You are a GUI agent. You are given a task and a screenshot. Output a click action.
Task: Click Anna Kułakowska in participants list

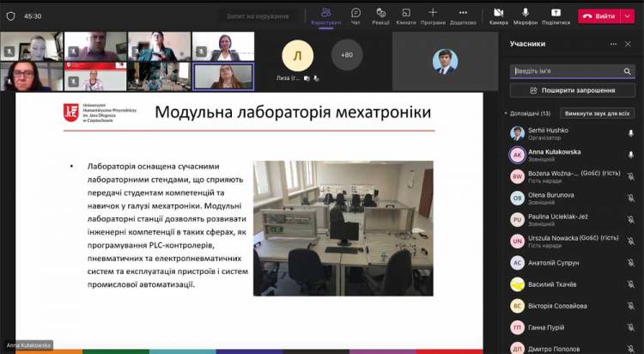(555, 152)
